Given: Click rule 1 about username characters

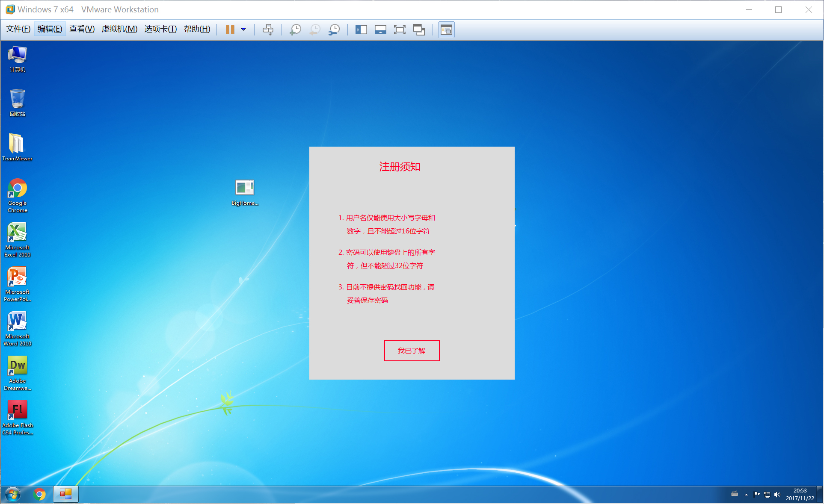Looking at the screenshot, I should 387,224.
